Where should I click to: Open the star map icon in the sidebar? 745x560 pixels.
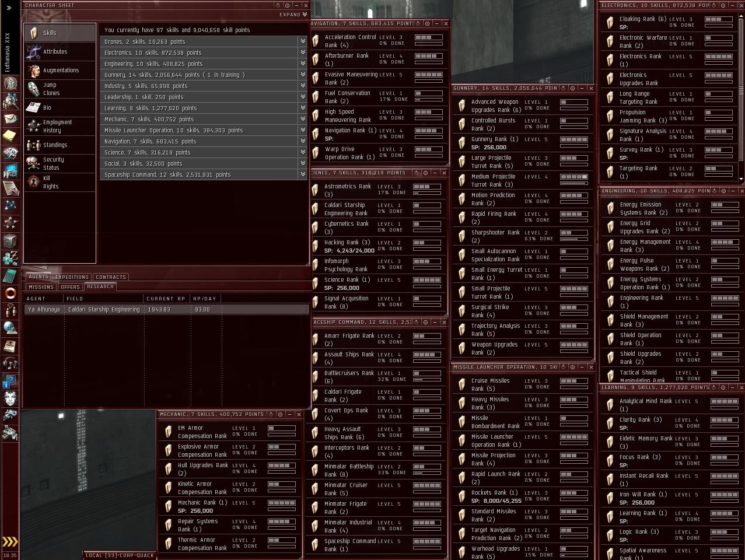click(10, 206)
